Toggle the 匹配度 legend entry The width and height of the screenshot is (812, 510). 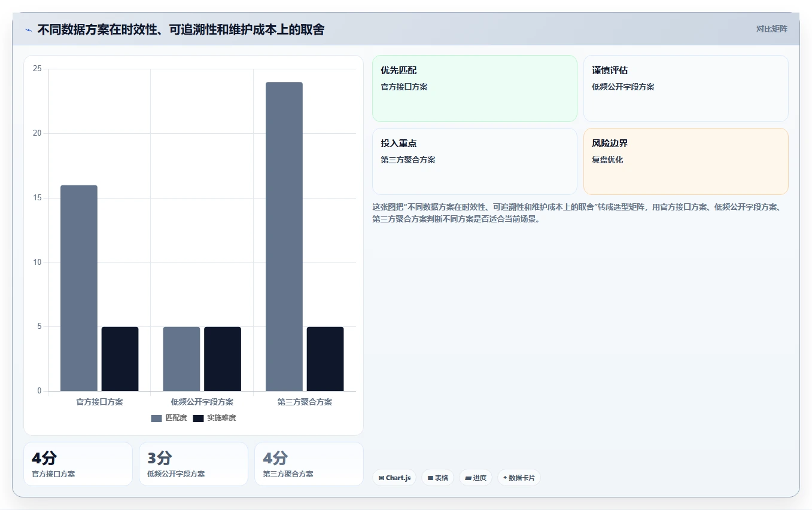tap(169, 418)
